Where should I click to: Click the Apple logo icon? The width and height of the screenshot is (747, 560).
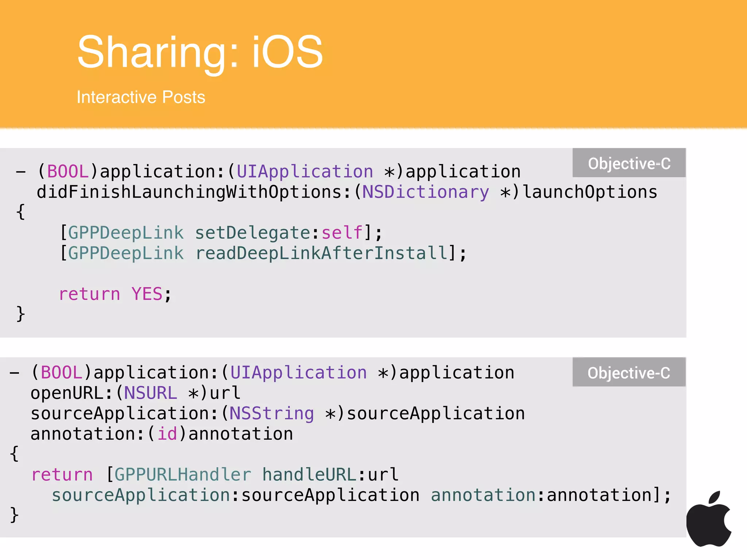[x=709, y=519]
